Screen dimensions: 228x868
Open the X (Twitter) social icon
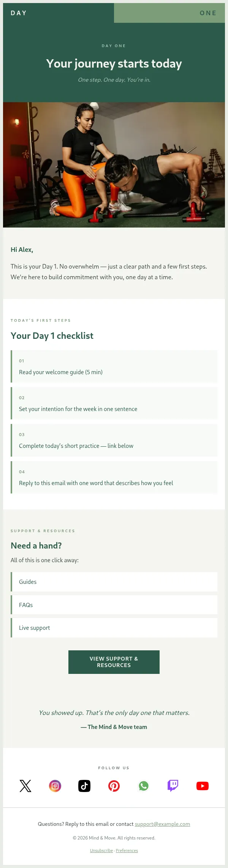[25, 786]
